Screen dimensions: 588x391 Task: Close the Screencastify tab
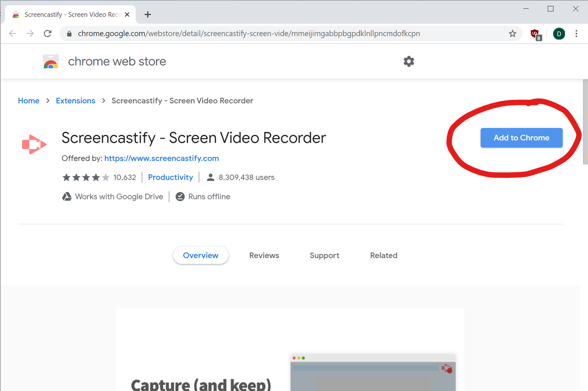(x=127, y=15)
